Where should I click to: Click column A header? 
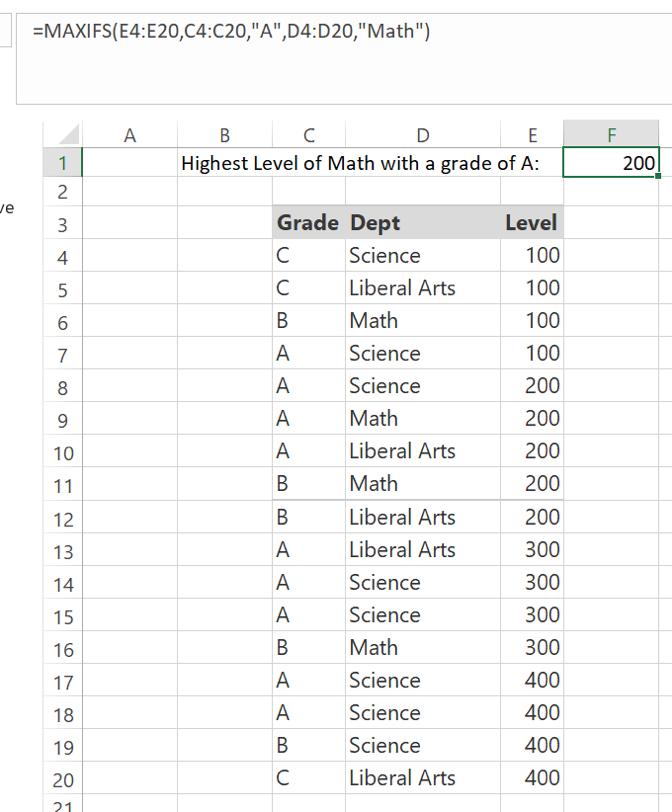click(x=128, y=134)
